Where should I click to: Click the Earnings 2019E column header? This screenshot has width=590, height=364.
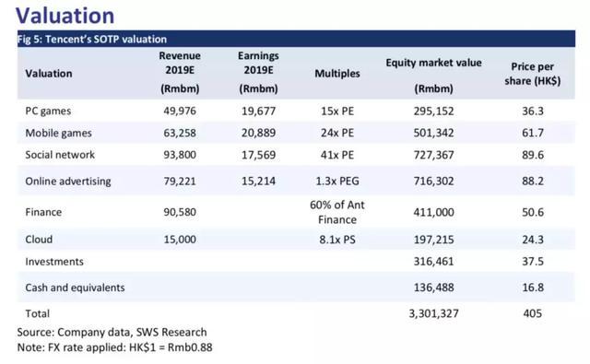point(258,72)
